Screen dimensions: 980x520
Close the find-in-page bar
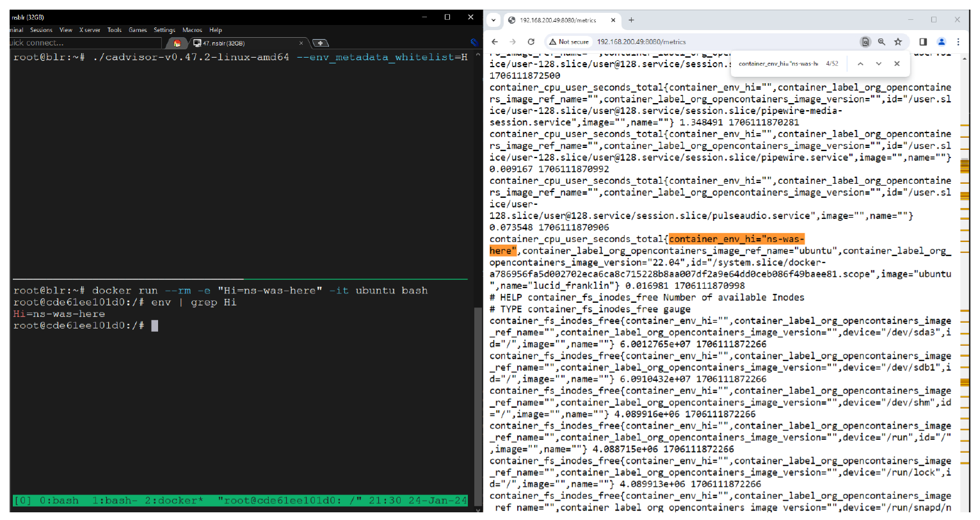tap(897, 63)
